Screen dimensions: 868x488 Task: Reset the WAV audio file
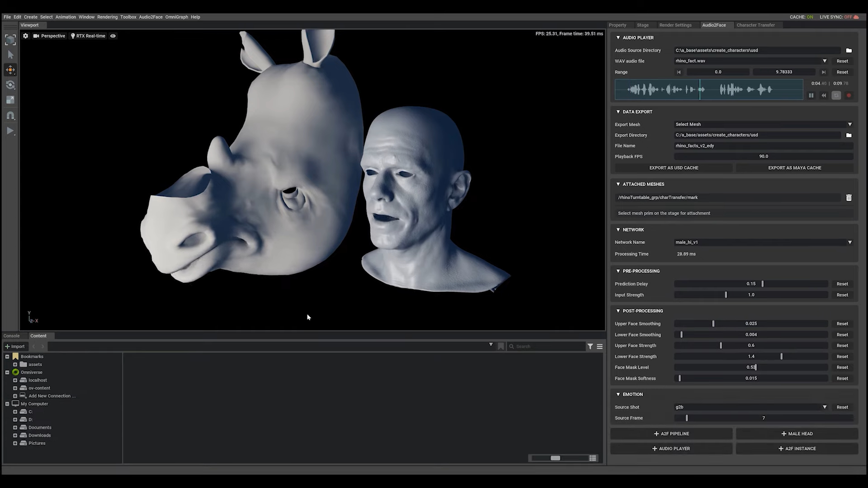click(x=842, y=61)
